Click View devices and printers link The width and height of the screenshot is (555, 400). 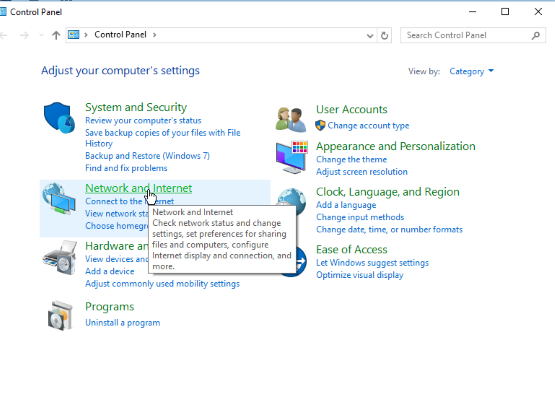point(116,259)
